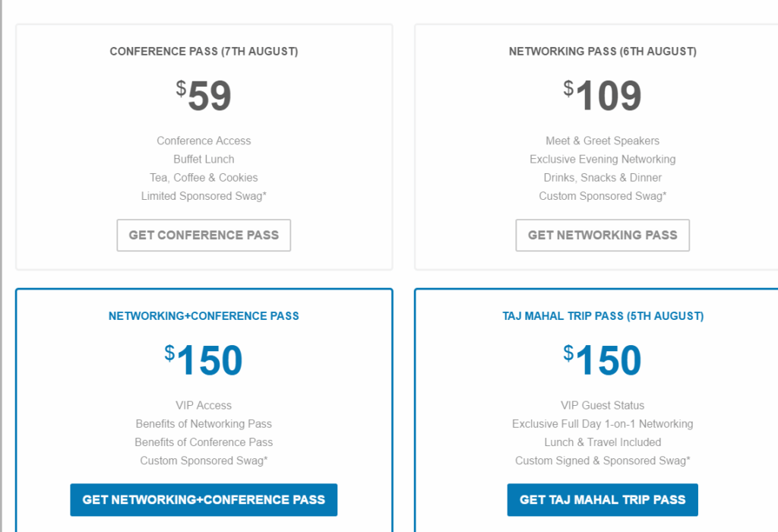Select the CONFERENCE PASS (7TH AUGUST) heading
Image resolution: width=778 pixels, height=532 pixels.
(x=203, y=52)
